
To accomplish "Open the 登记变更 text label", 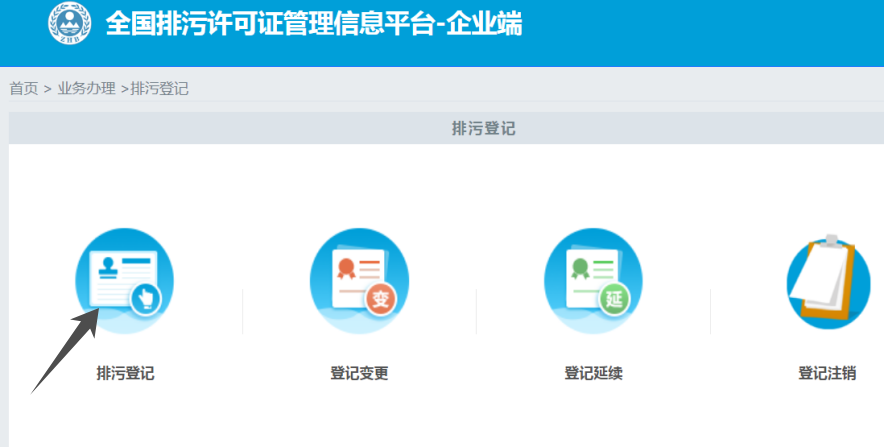I will [359, 374].
